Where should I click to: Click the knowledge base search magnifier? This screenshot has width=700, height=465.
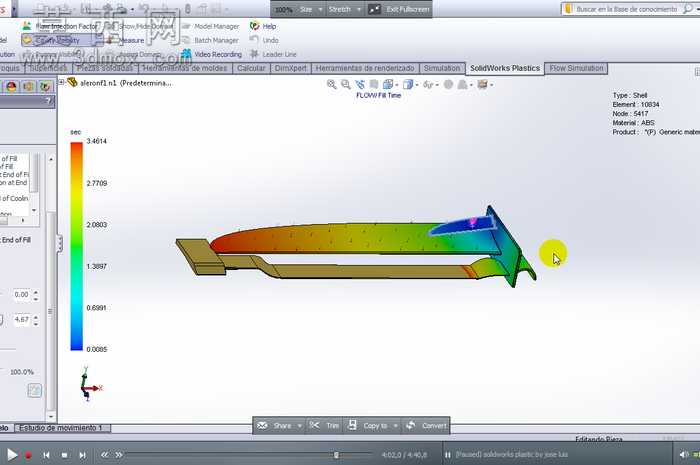pyautogui.click(x=688, y=9)
